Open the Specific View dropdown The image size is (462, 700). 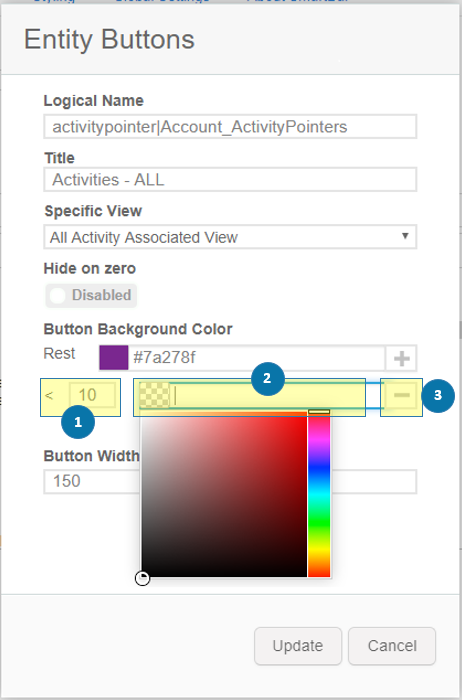tap(230, 237)
